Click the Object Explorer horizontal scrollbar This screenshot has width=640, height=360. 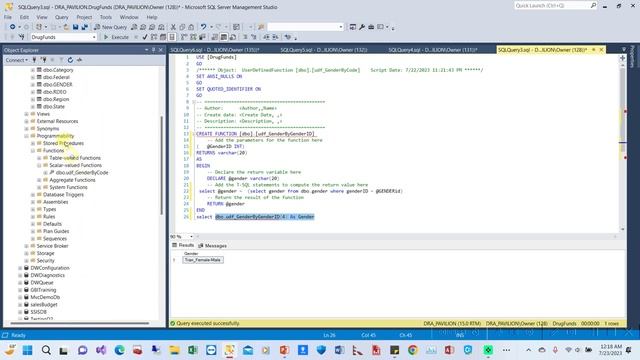80,323
